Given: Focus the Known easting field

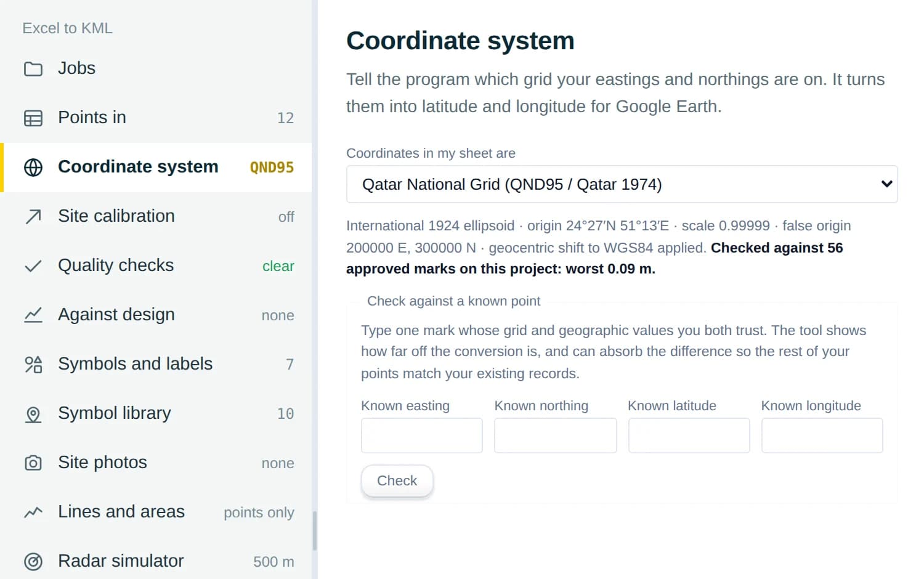Looking at the screenshot, I should 422,435.
